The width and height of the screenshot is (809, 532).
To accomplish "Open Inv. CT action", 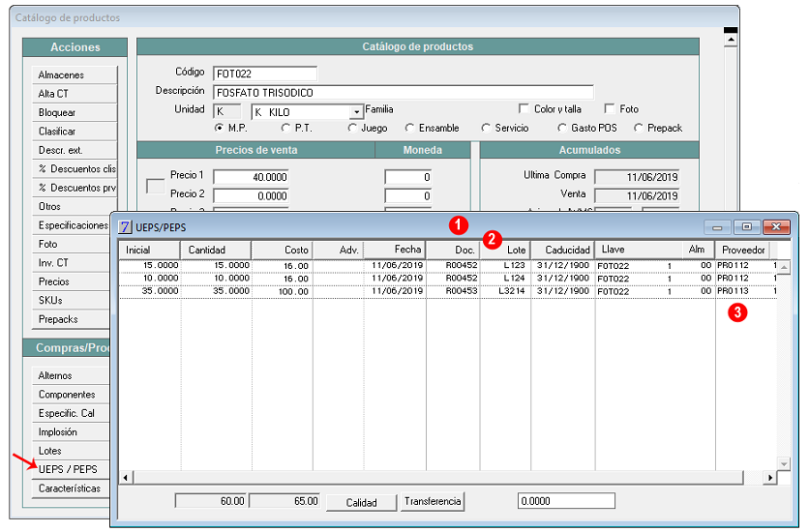I will (72, 263).
